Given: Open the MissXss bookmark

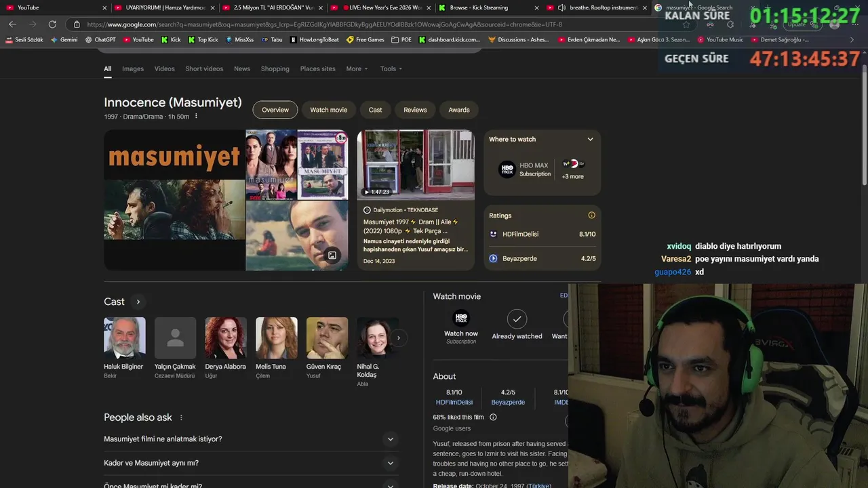Looking at the screenshot, I should 239,40.
